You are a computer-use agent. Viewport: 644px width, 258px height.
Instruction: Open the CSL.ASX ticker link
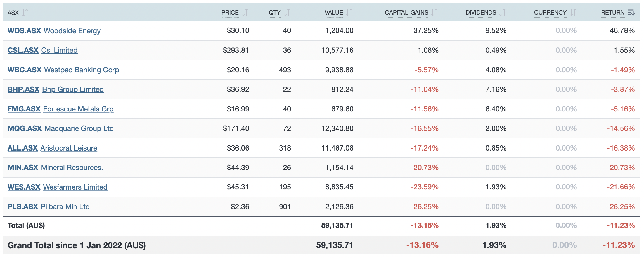[23, 50]
